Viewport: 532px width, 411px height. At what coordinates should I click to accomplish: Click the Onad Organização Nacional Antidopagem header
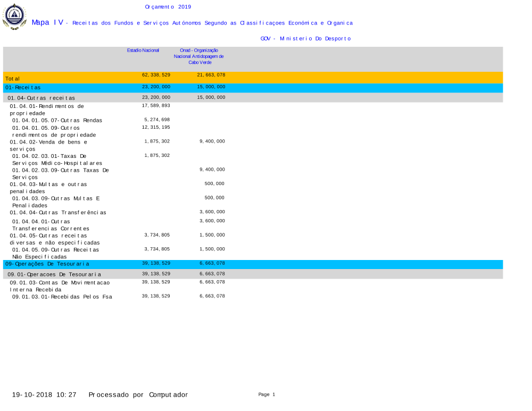tap(199, 56)
